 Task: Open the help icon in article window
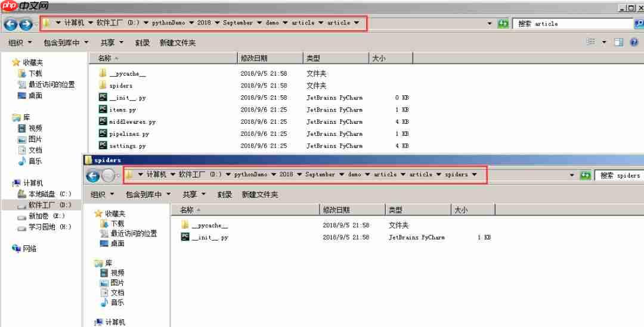pyautogui.click(x=634, y=42)
